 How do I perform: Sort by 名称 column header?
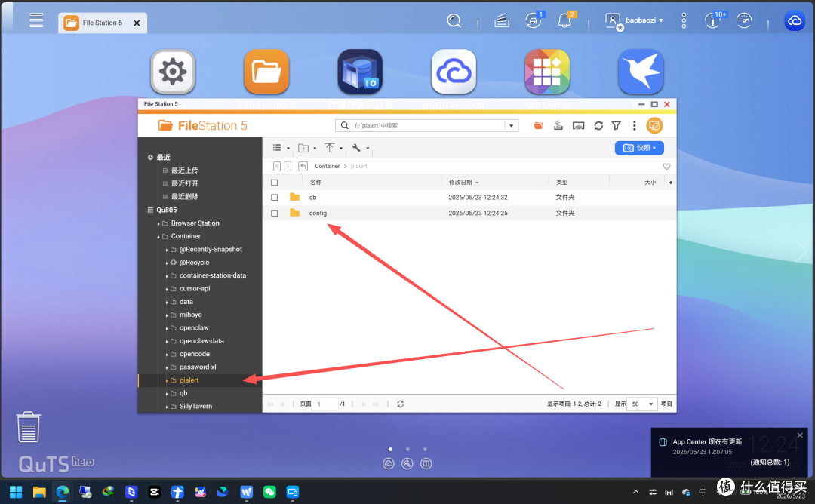coord(315,183)
